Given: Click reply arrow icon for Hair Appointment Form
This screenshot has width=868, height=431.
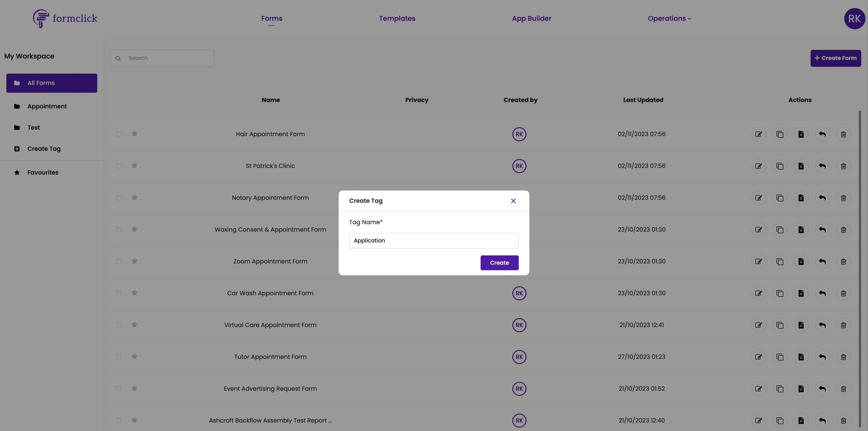Looking at the screenshot, I should pyautogui.click(x=822, y=134).
